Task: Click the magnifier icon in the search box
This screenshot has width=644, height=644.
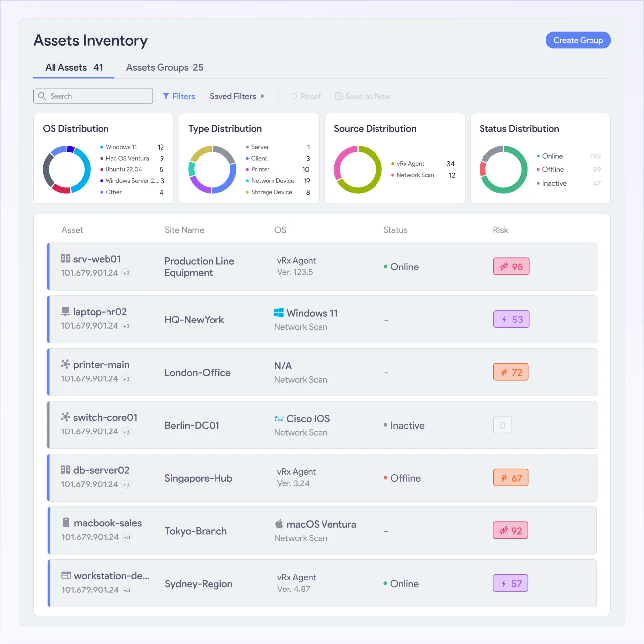Action: [x=42, y=96]
